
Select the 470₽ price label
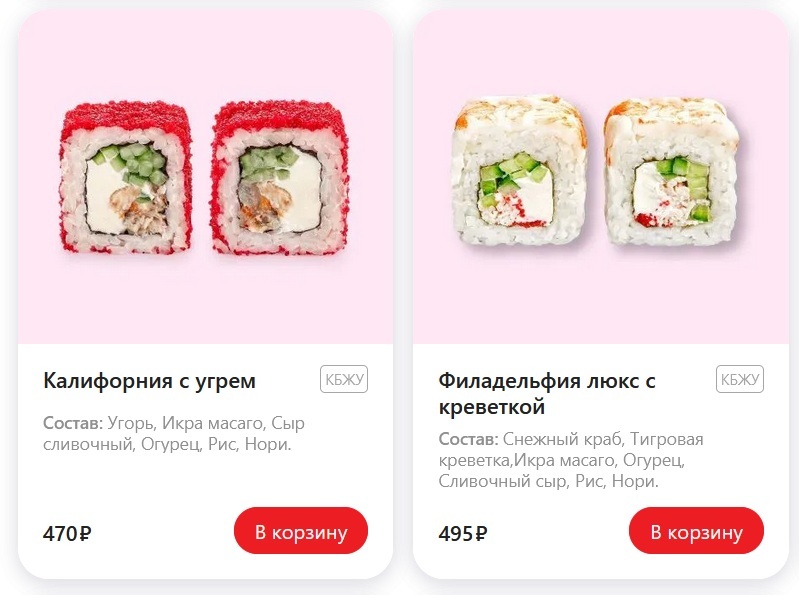[x=67, y=533]
